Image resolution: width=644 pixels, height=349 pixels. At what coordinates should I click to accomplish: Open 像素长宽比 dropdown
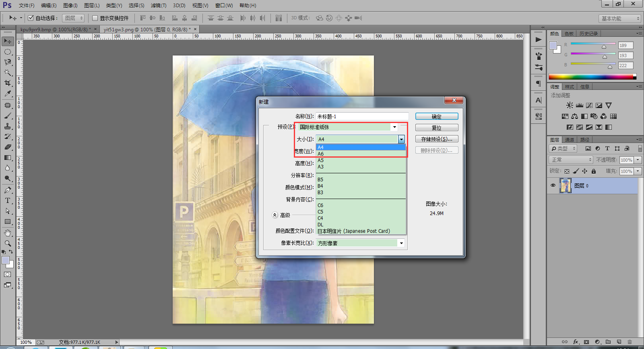pos(361,243)
